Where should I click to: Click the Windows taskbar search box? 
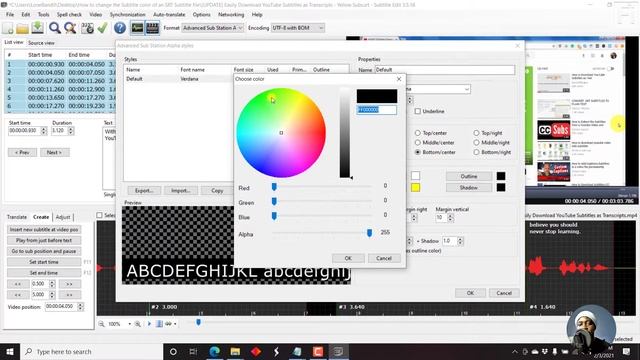pyautogui.click(x=91, y=351)
